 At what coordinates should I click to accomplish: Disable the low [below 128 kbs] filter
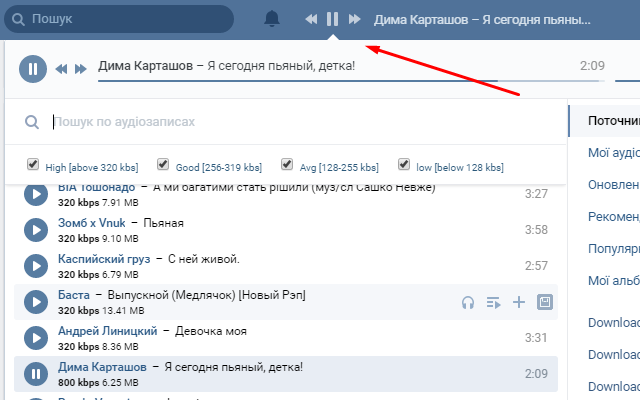point(405,164)
